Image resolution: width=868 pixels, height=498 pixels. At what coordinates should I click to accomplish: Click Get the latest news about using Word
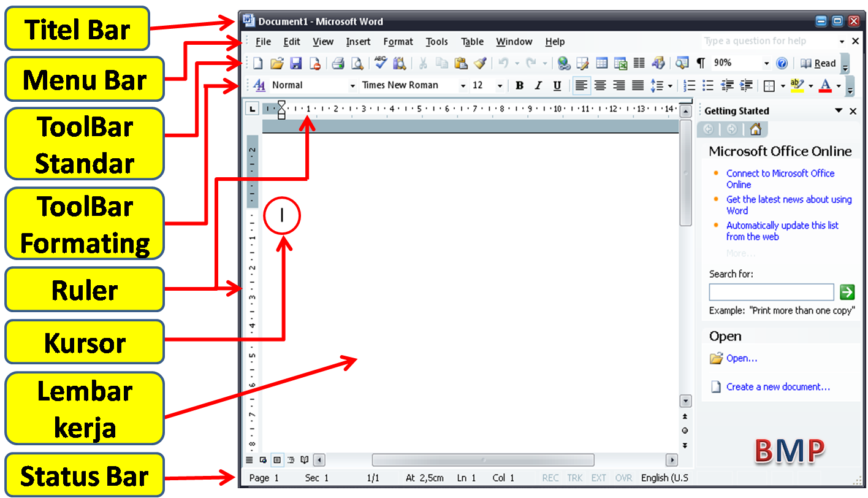[789, 205]
